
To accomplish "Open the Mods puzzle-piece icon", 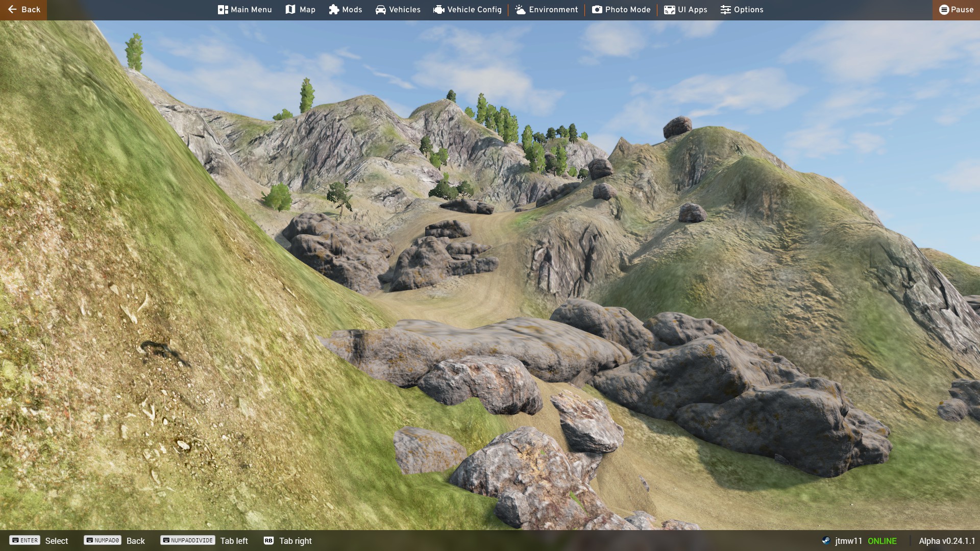I will pyautogui.click(x=334, y=10).
